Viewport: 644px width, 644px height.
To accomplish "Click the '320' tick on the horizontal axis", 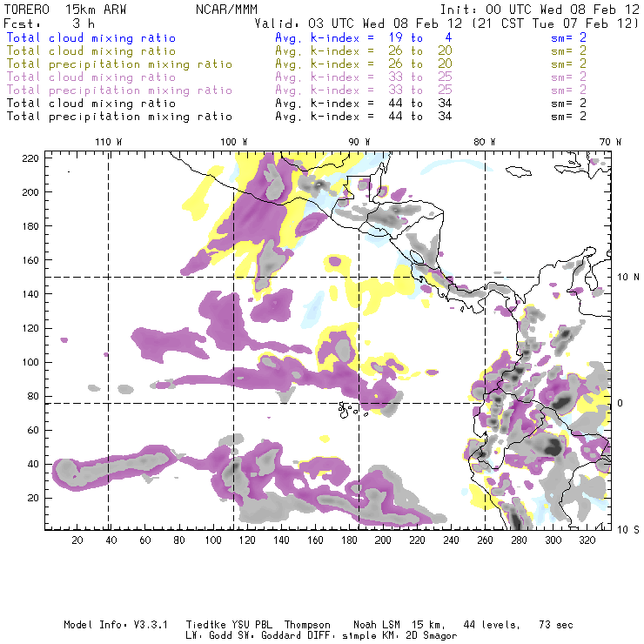I will click(587, 540).
